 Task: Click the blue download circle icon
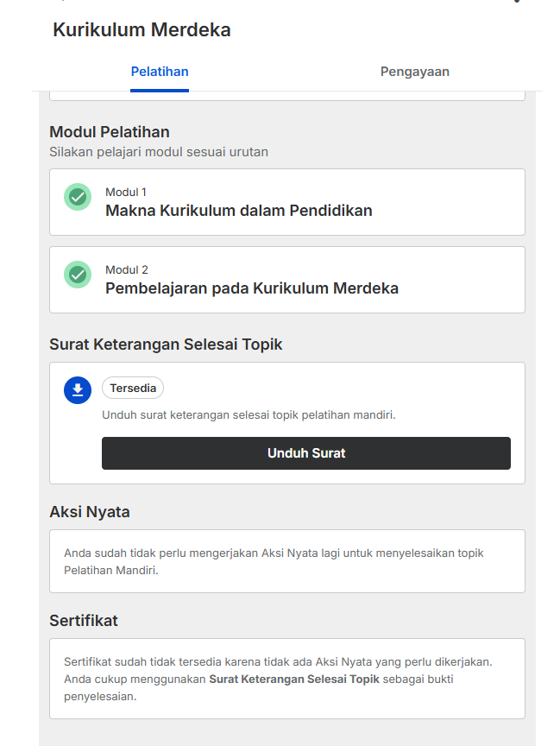78,389
